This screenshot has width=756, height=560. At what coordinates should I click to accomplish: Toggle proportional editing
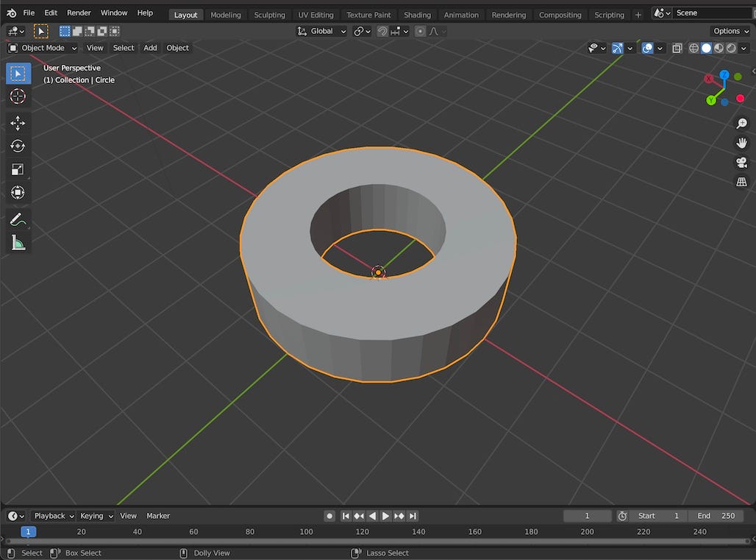coord(419,31)
